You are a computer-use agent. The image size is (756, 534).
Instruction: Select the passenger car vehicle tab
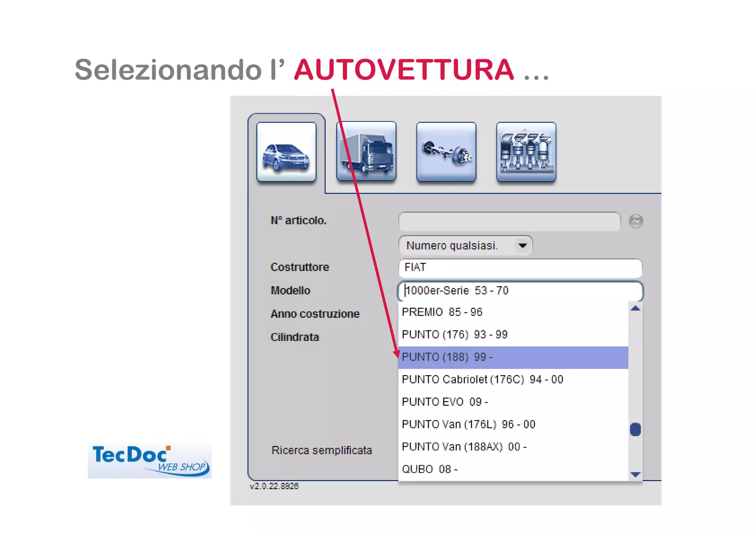(x=286, y=152)
